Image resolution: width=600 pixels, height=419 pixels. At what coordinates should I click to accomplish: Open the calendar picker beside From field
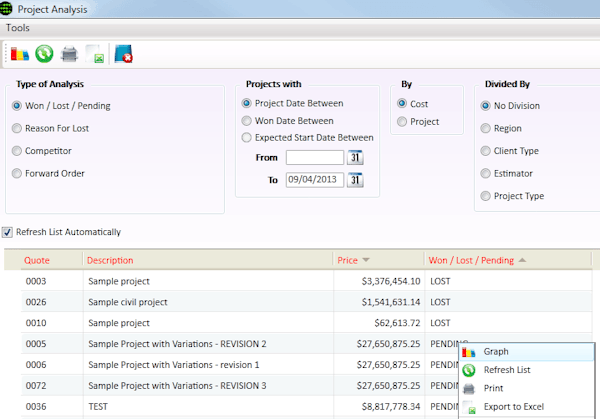pos(355,157)
